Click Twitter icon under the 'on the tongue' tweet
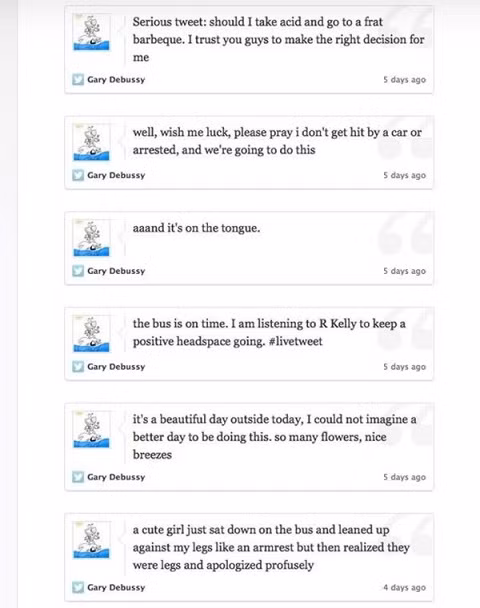Image resolution: width=480 pixels, height=608 pixels. pos(78,271)
